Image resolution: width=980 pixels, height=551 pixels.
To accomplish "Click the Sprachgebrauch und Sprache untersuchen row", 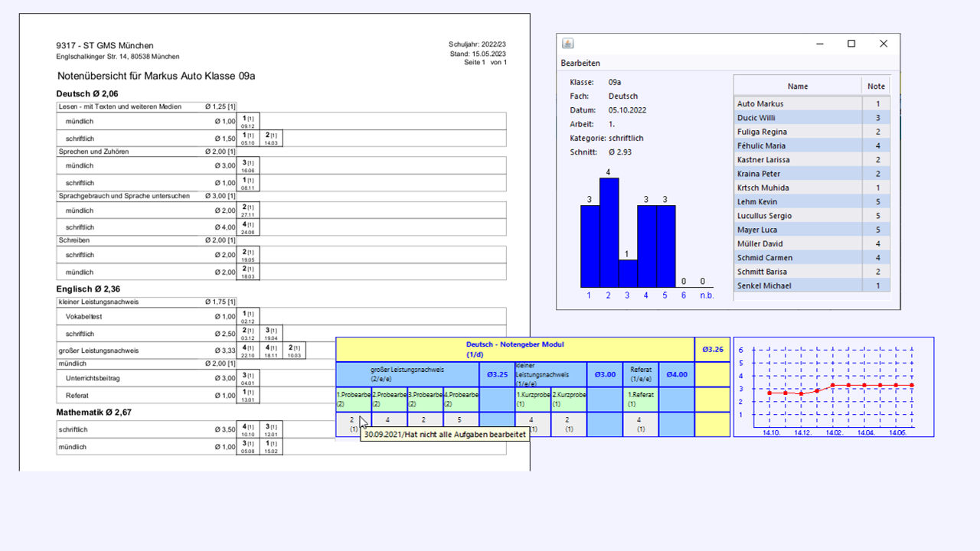I will [147, 196].
